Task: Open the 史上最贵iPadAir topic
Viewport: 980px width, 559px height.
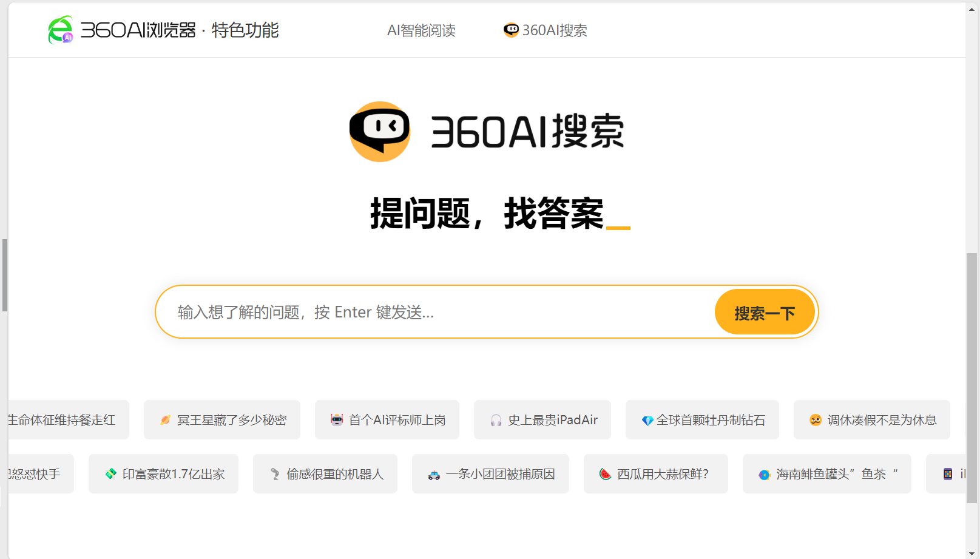Action: [542, 419]
